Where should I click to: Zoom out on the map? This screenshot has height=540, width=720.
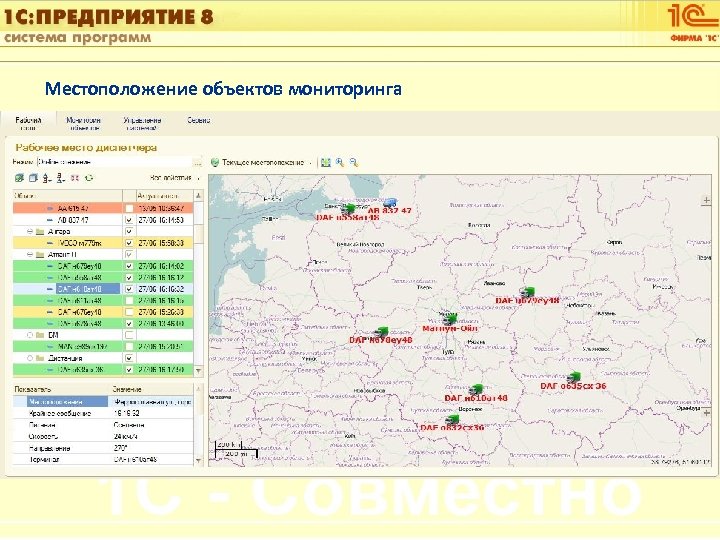click(354, 163)
